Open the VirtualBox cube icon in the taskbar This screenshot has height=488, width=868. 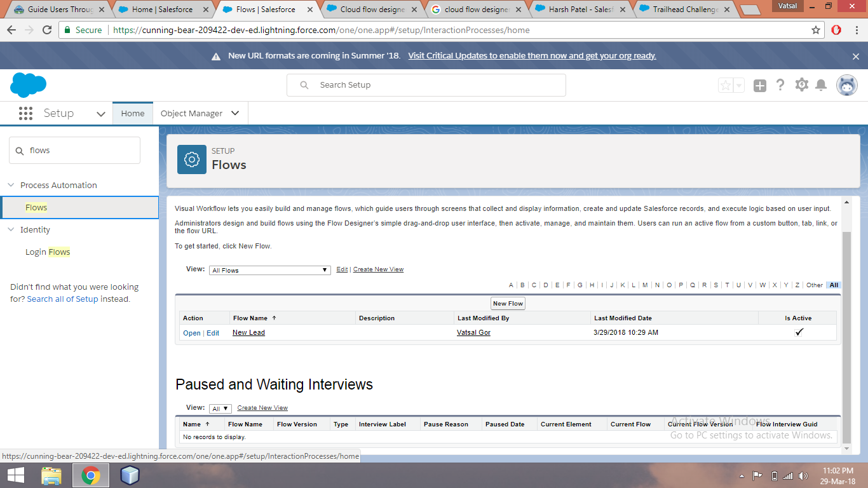pyautogui.click(x=130, y=475)
